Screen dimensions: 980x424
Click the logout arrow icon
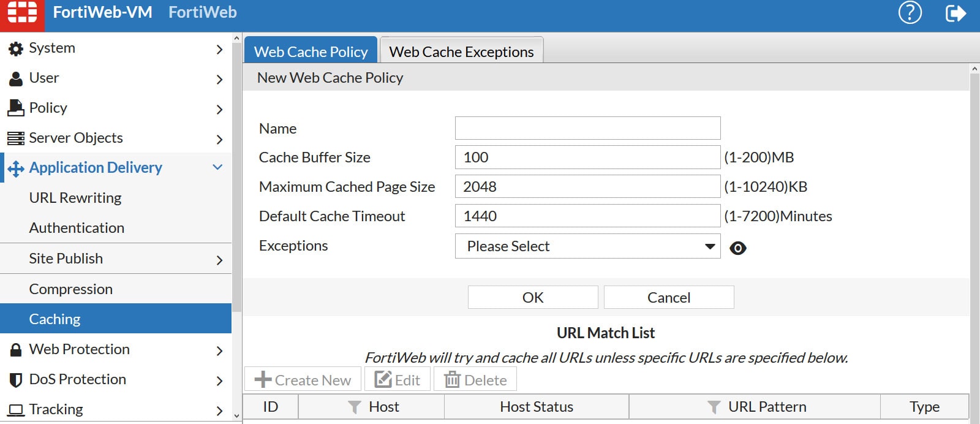click(x=955, y=13)
